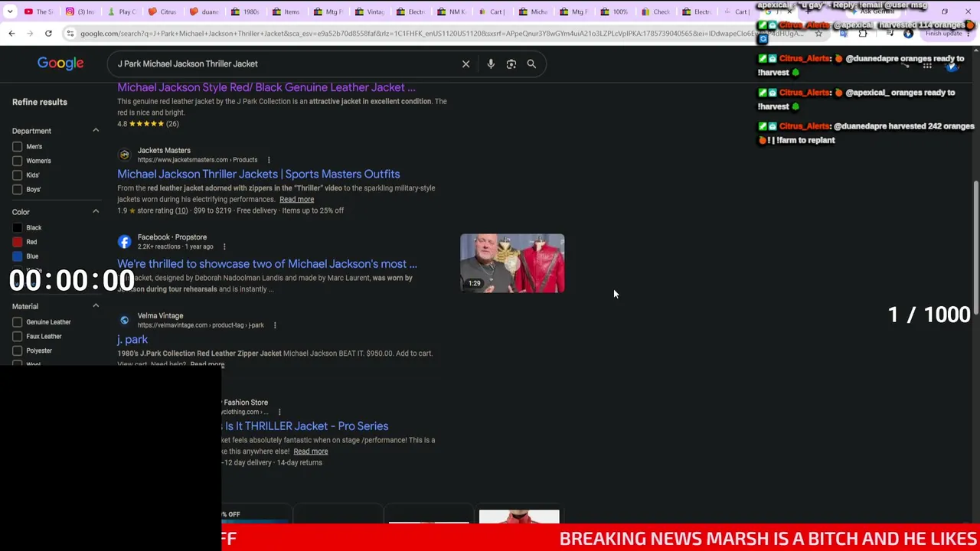Open more options for Jackets Masters result

point(269,160)
